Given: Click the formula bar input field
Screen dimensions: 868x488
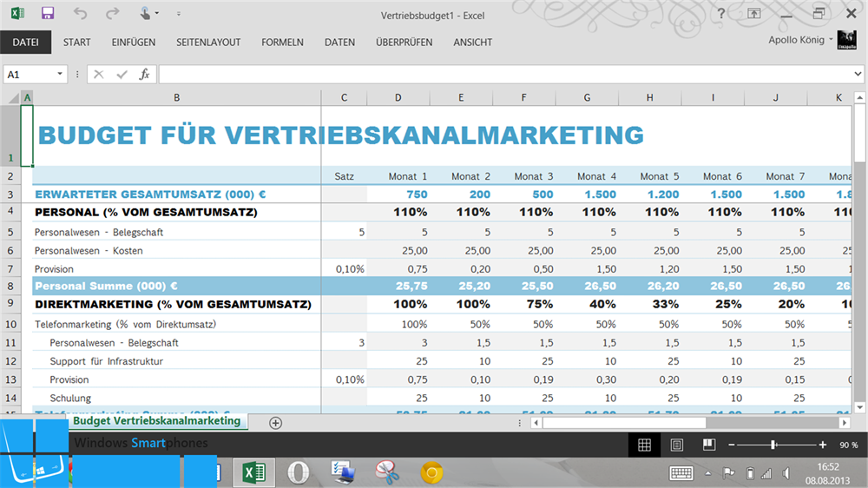Looking at the screenshot, I should pyautogui.click(x=505, y=74).
